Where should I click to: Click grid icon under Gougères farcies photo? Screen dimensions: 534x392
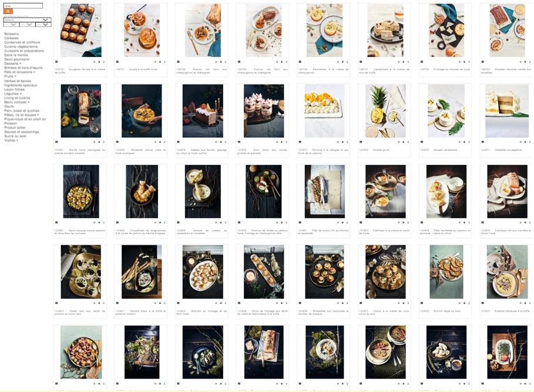[56, 62]
